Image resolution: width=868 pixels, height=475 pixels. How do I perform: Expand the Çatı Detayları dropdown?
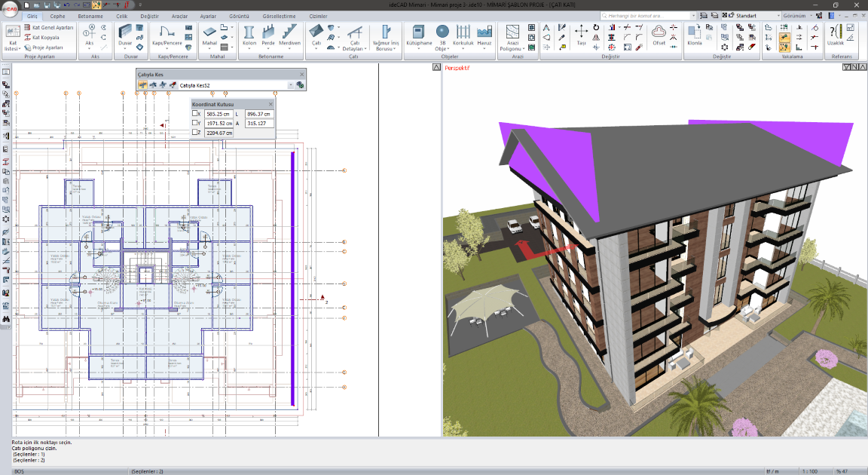point(357,46)
